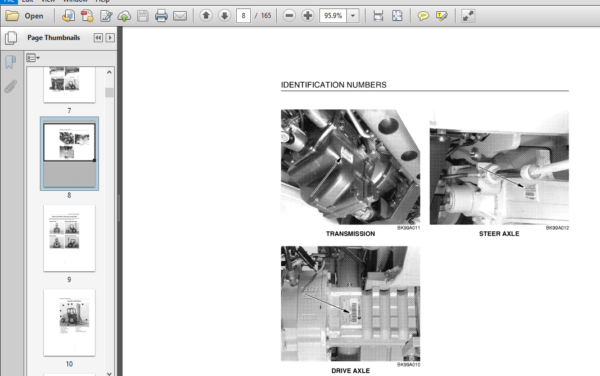The height and width of the screenshot is (376, 600).
Task: Click the Email envelope icon
Action: (x=180, y=16)
